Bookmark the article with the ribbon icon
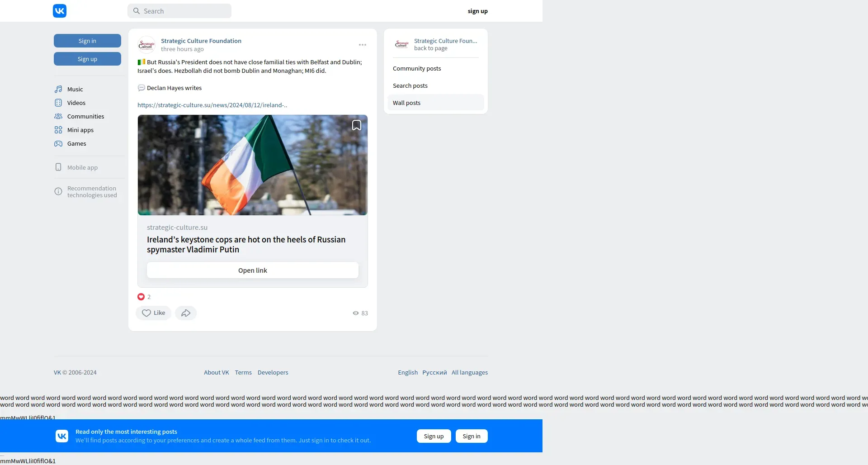This screenshot has height=465, width=868. pos(357,125)
